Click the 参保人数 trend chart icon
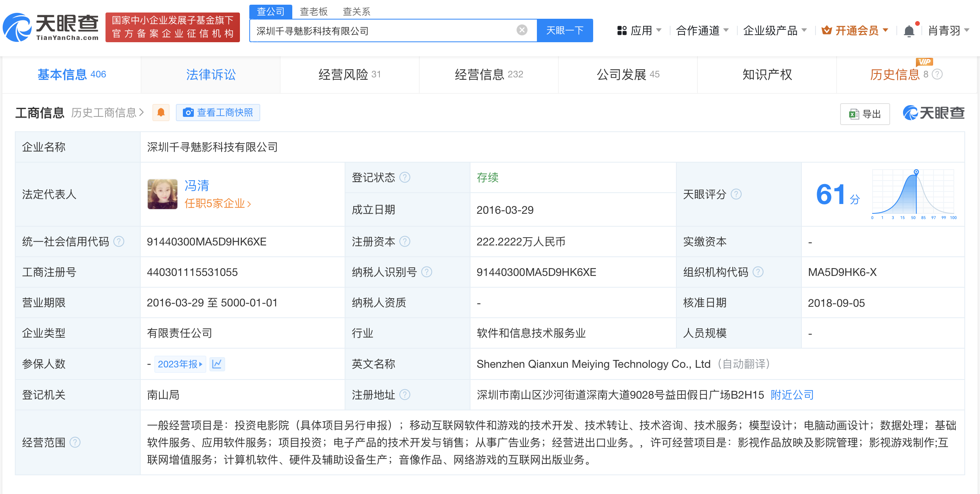 tap(217, 364)
